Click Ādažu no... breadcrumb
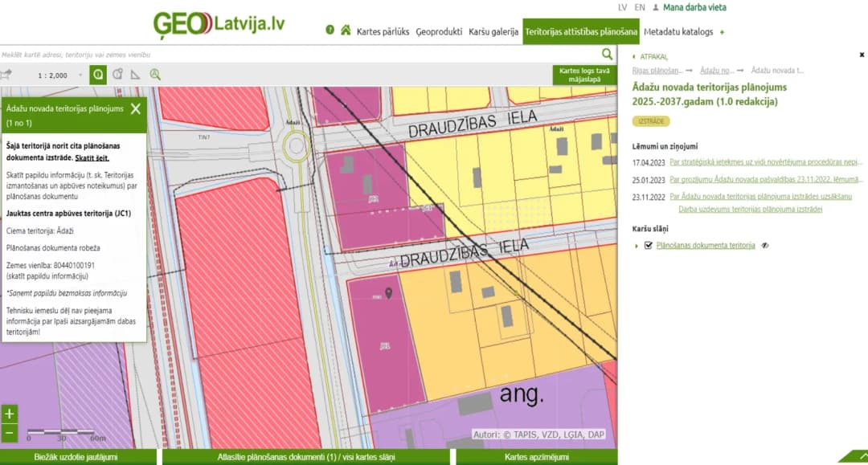Viewport: 868px width, 465px height. pyautogui.click(x=717, y=71)
